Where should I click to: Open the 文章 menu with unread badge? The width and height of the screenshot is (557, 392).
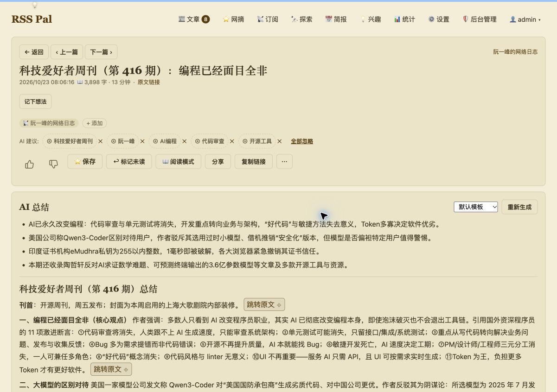194,19
